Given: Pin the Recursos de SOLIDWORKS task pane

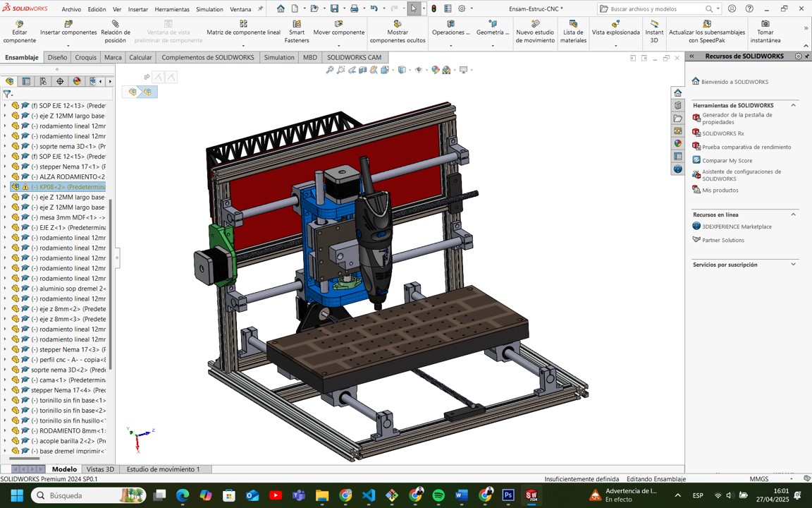Looking at the screenshot, I should pos(807,56).
